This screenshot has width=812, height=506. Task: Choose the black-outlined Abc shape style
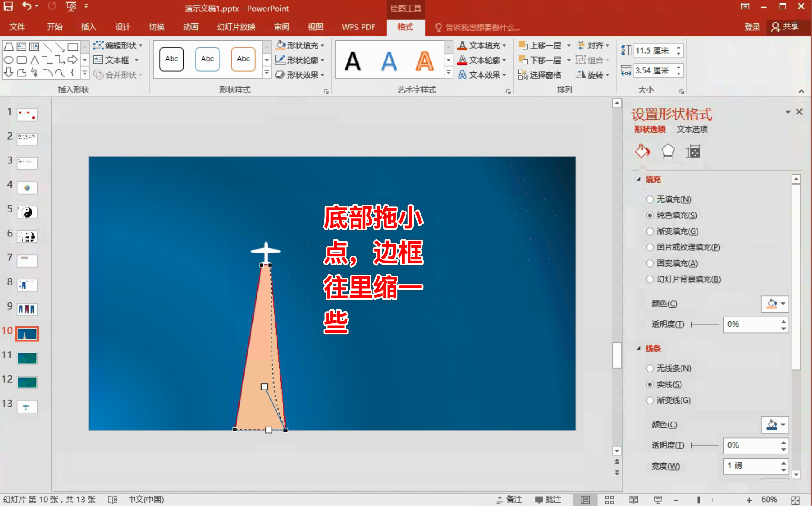(x=172, y=59)
